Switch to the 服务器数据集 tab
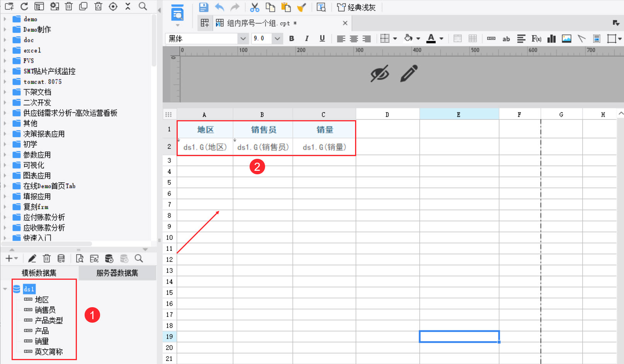 coord(117,273)
